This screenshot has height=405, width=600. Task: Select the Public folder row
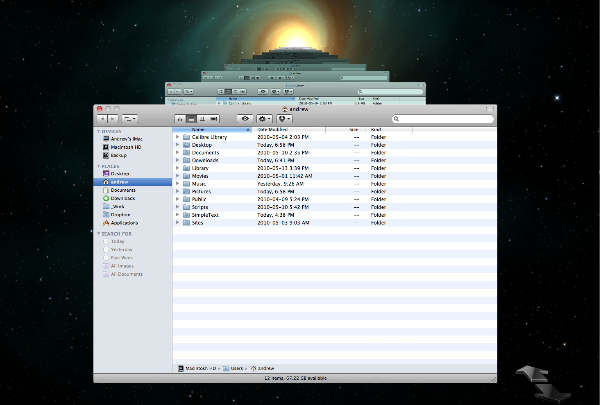point(334,199)
